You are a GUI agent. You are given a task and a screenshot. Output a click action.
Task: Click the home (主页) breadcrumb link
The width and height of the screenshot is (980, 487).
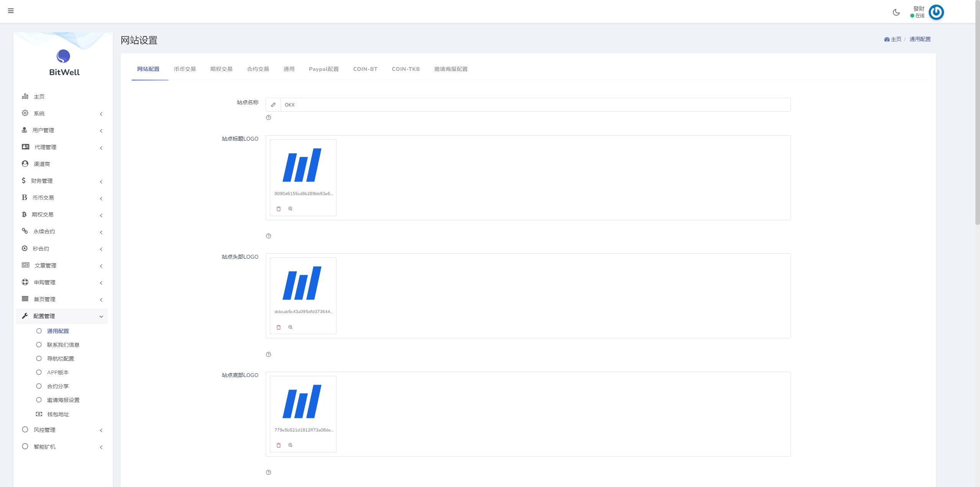coord(895,39)
